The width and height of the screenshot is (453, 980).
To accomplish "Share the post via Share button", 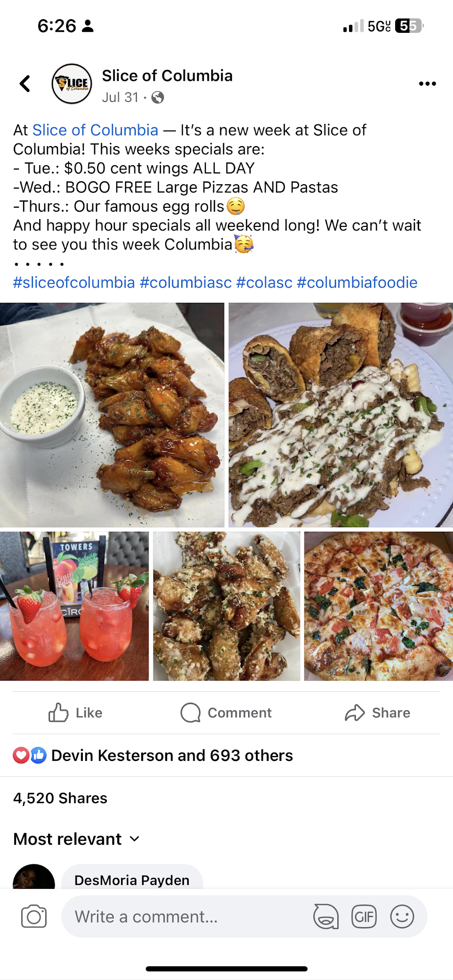I will 377,713.
